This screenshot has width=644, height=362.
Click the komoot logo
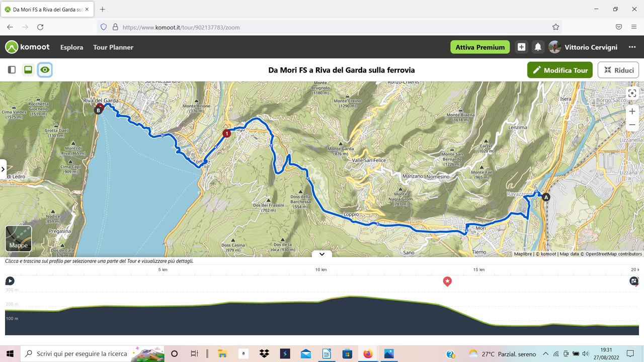(28, 47)
